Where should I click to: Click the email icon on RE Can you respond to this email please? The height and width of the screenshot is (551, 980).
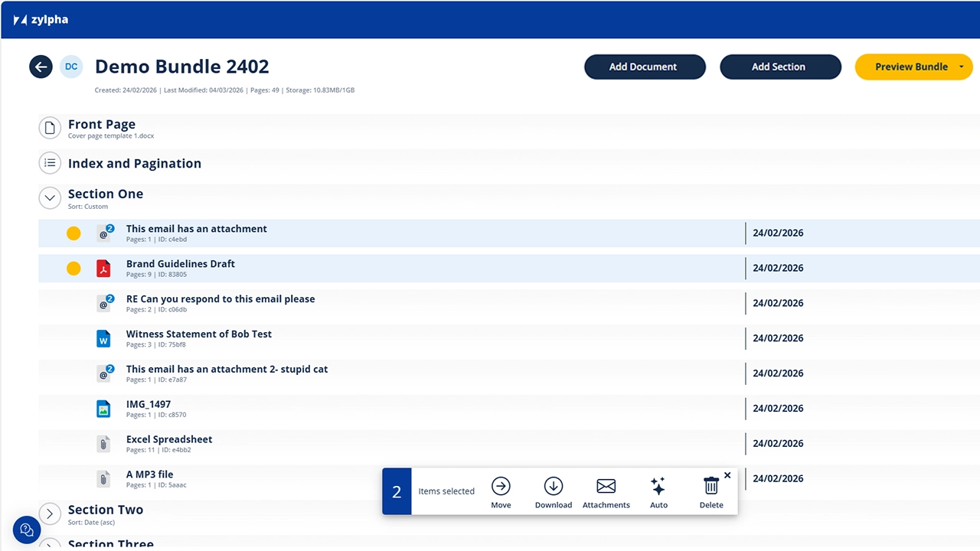103,303
